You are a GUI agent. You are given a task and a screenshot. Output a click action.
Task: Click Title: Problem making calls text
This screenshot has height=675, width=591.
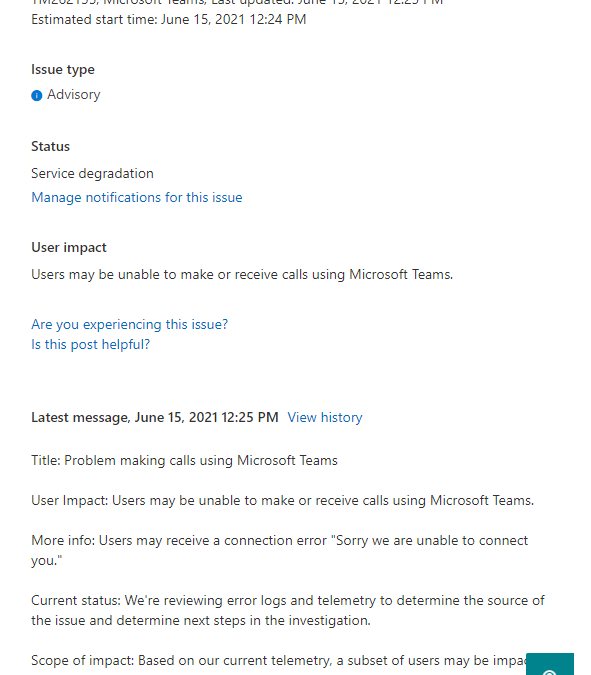pyautogui.click(x=184, y=460)
